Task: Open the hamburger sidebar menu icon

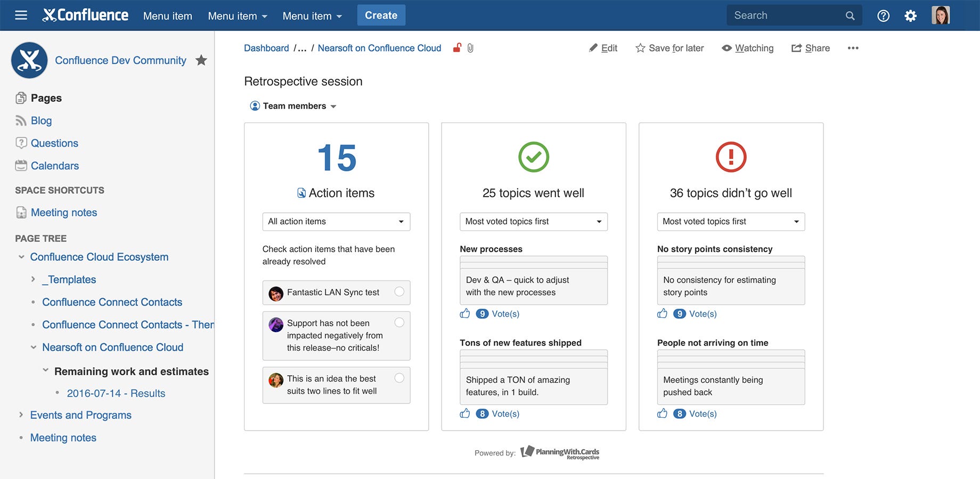Action: pos(21,15)
